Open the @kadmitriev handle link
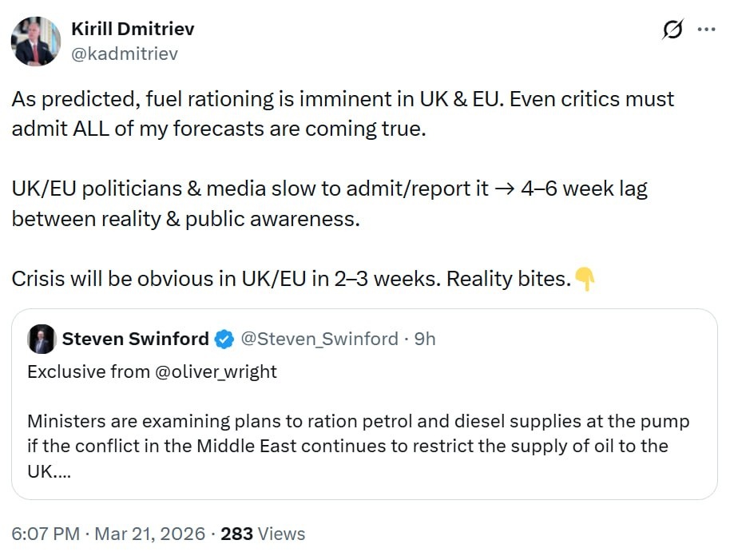Viewport: 734px width, 560px height. coord(125,54)
